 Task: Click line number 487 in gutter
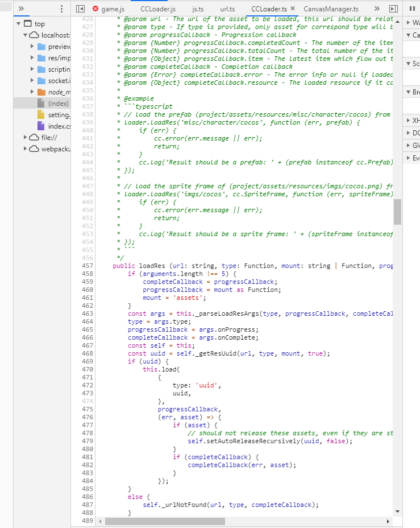click(x=88, y=505)
